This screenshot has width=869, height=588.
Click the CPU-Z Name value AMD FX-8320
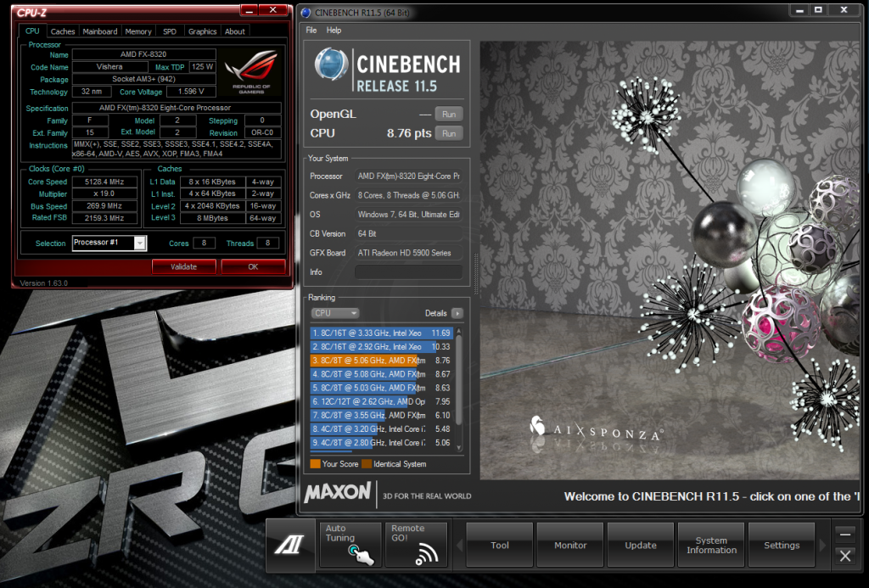pyautogui.click(x=143, y=54)
